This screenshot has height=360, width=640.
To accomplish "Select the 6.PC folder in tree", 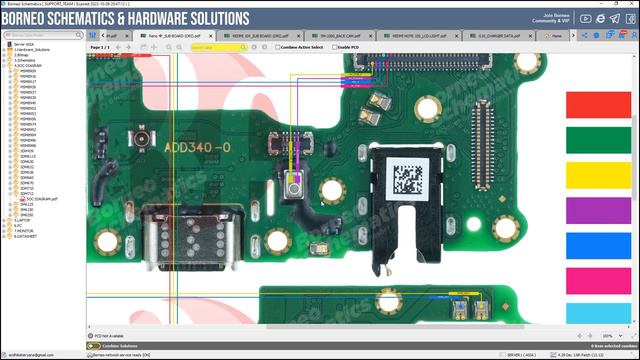I will 18,226.
